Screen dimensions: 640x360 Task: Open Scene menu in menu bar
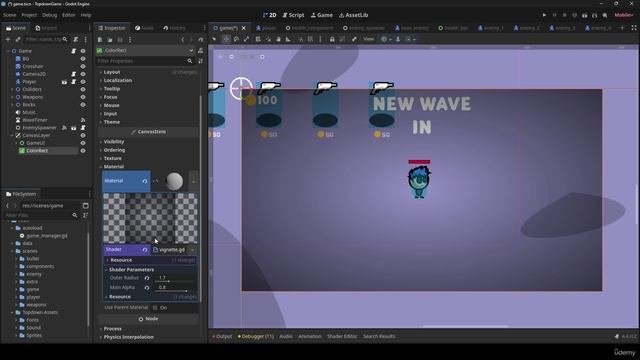click(x=9, y=15)
